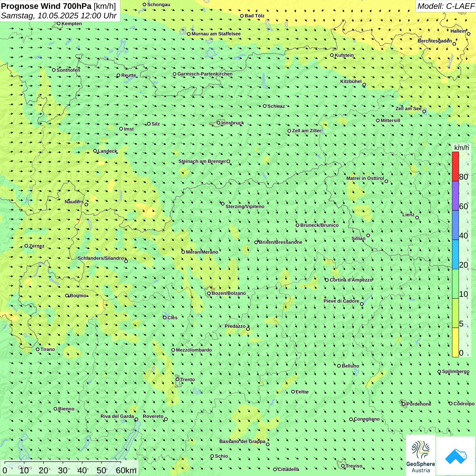Click the "80" value on the legend

coord(463,177)
